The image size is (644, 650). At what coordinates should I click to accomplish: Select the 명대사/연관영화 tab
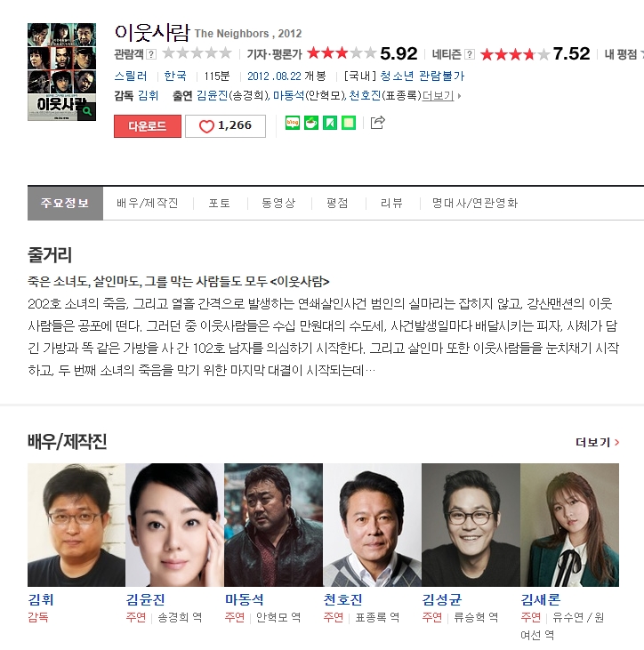coord(475,203)
